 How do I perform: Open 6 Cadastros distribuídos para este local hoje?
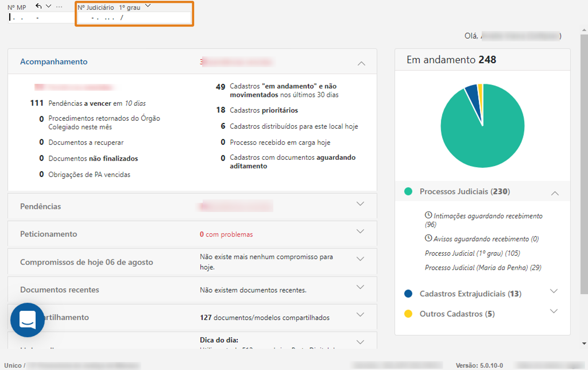tap(289, 126)
